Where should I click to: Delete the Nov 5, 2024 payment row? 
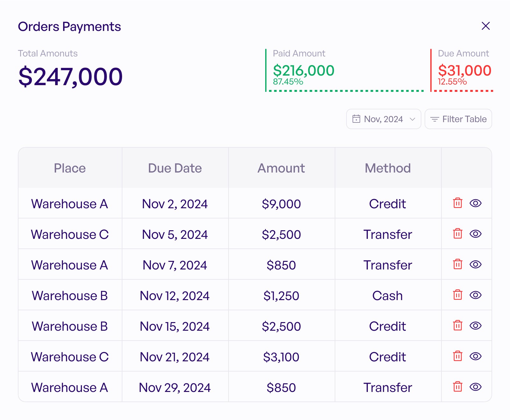click(x=458, y=234)
